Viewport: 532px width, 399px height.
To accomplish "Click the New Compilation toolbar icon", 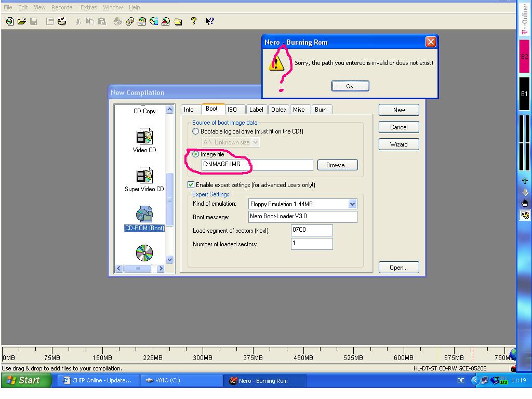I will 10,21.
